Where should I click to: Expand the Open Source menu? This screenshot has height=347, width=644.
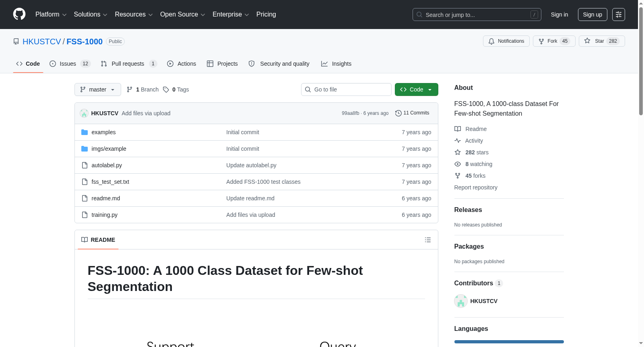[x=183, y=15]
